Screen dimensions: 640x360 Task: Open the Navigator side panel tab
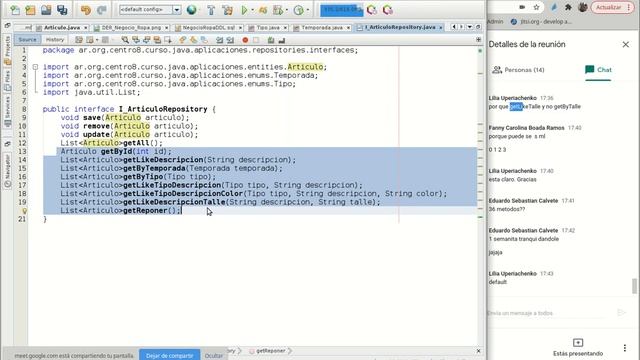[x=7, y=171]
